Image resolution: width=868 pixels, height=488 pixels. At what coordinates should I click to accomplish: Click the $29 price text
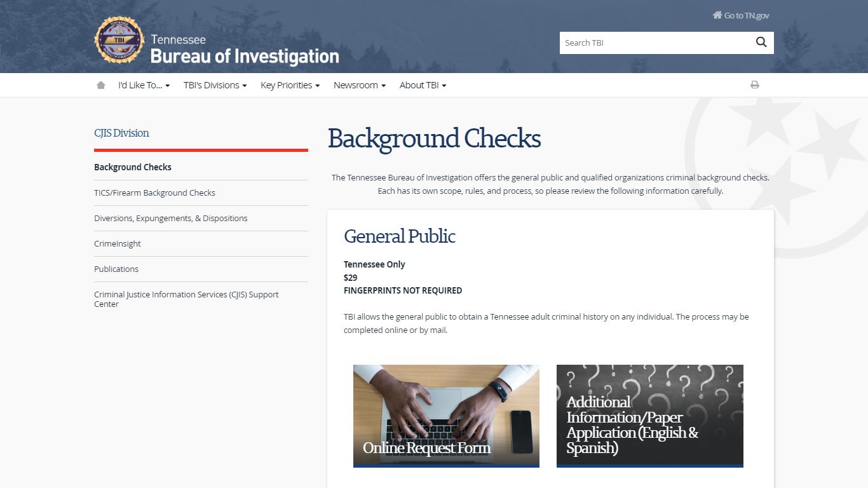click(x=351, y=278)
